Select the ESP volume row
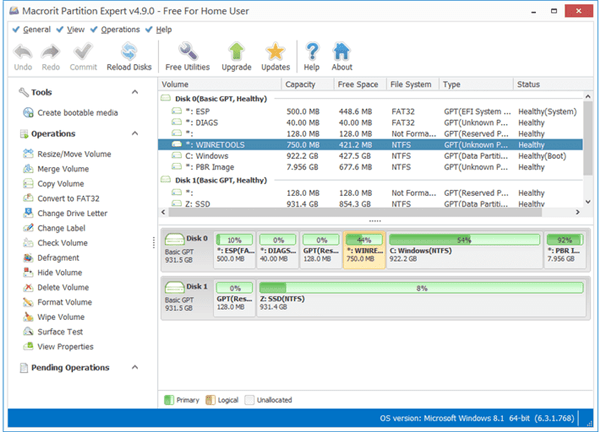Screen dimensions: 600x432 (x=370, y=112)
